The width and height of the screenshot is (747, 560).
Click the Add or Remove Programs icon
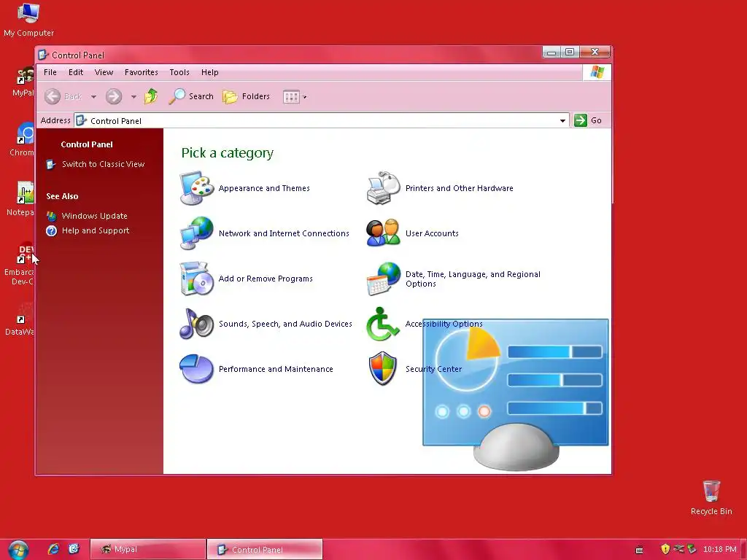click(x=197, y=278)
